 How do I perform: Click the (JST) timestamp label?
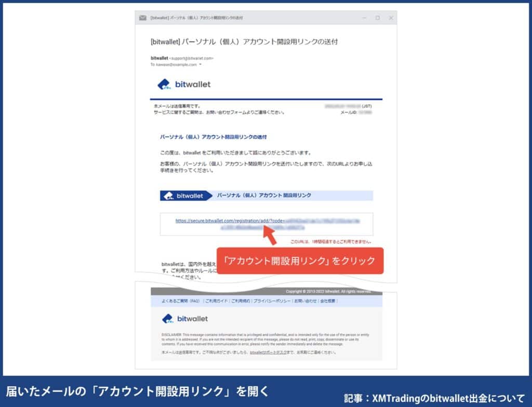367,106
